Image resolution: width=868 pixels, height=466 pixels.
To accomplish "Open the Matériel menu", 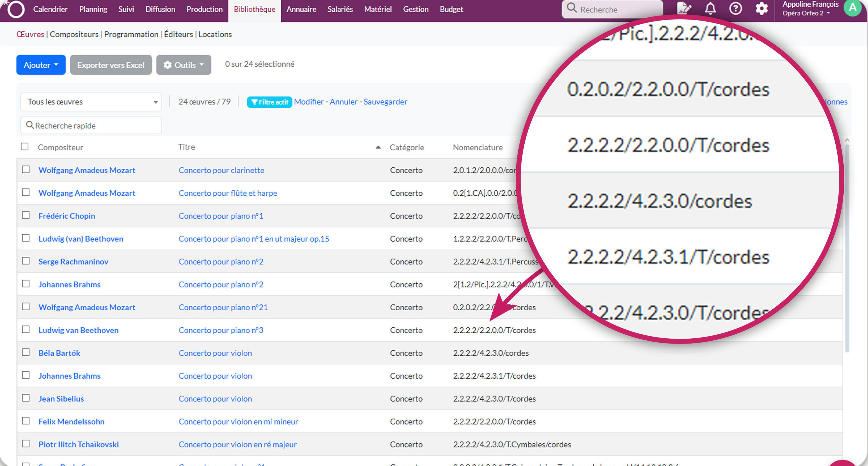I will [378, 9].
